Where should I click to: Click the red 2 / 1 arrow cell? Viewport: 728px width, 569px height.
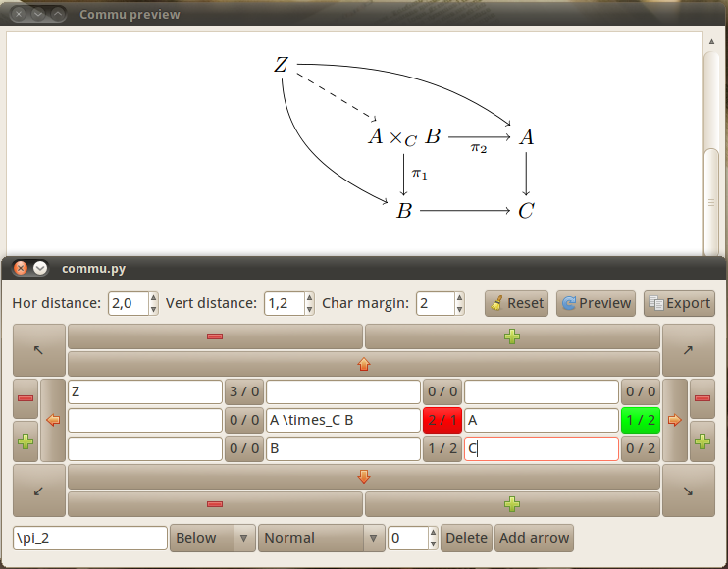click(442, 421)
